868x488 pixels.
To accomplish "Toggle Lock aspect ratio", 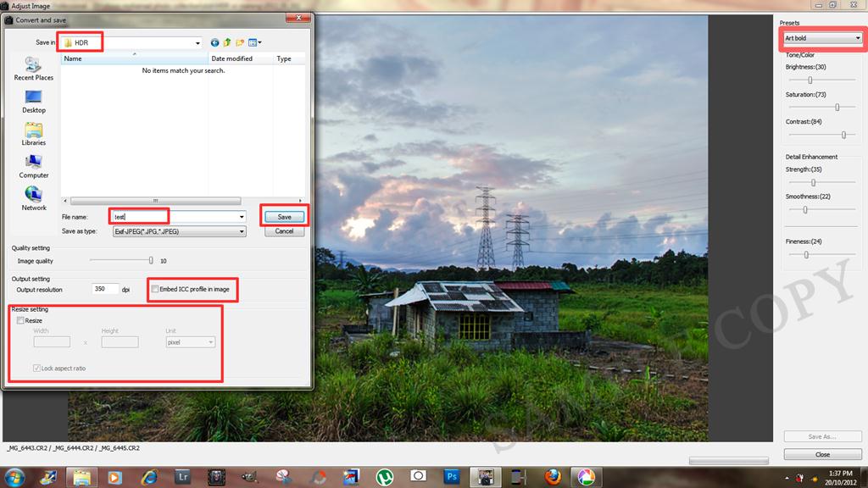I will tap(36, 368).
